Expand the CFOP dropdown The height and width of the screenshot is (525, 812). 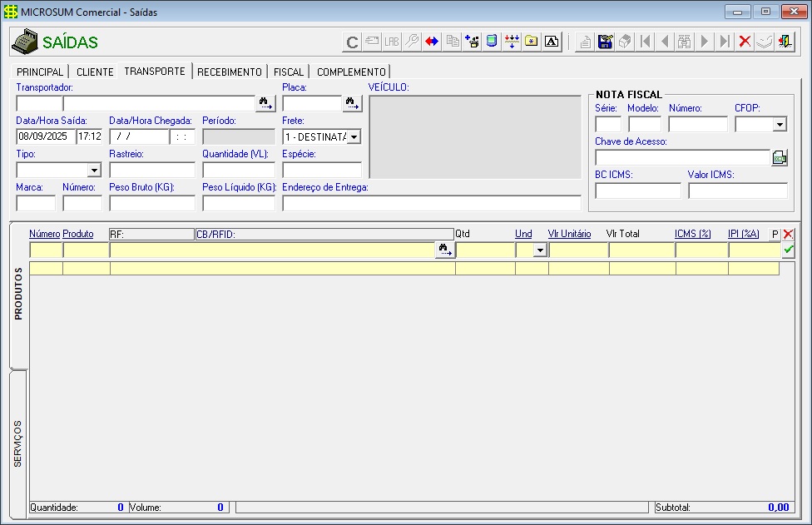tap(780, 125)
